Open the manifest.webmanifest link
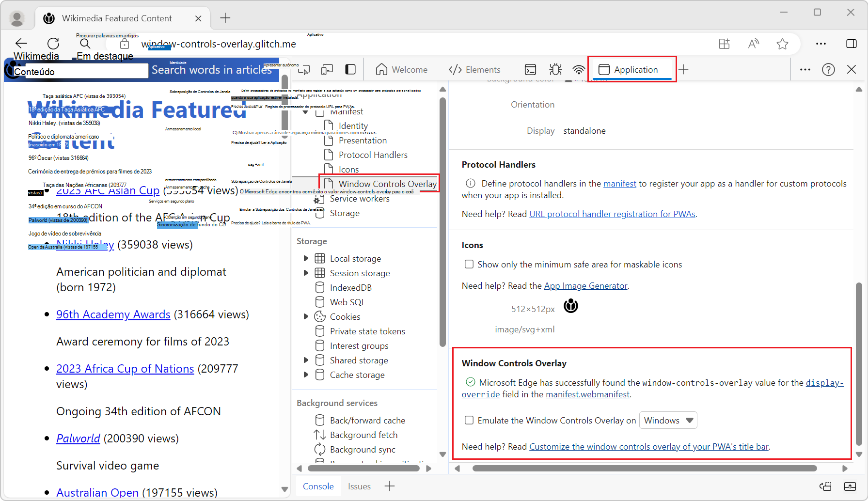This screenshot has width=868, height=501. [587, 394]
